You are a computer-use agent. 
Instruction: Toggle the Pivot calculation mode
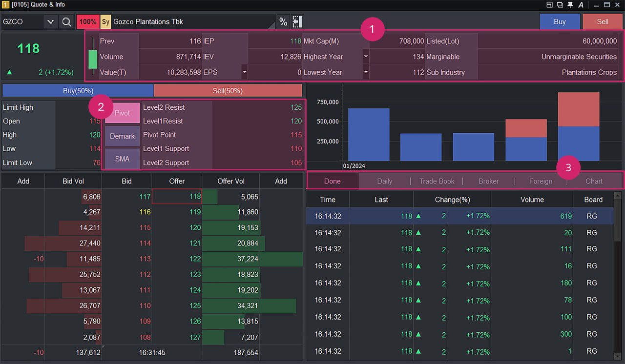tap(122, 113)
